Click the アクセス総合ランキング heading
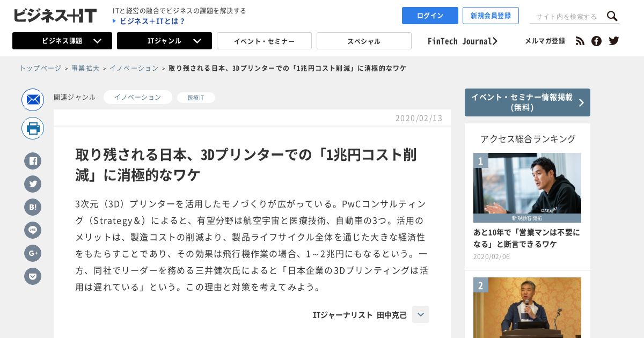Screen dimensions: 644x338 click(x=528, y=138)
